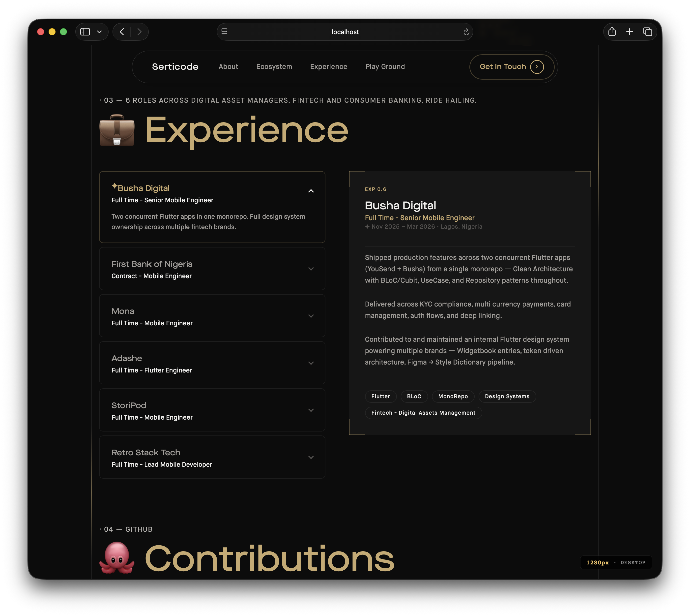
Task: Click the Full Time - Senior Mobile Engineer gold subtitle
Action: tap(419, 218)
